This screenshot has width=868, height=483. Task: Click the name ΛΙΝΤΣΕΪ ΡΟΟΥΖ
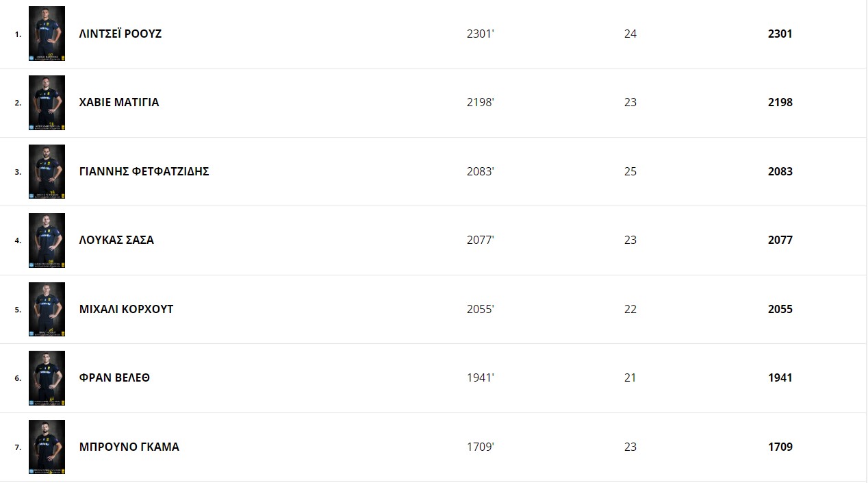[120, 34]
